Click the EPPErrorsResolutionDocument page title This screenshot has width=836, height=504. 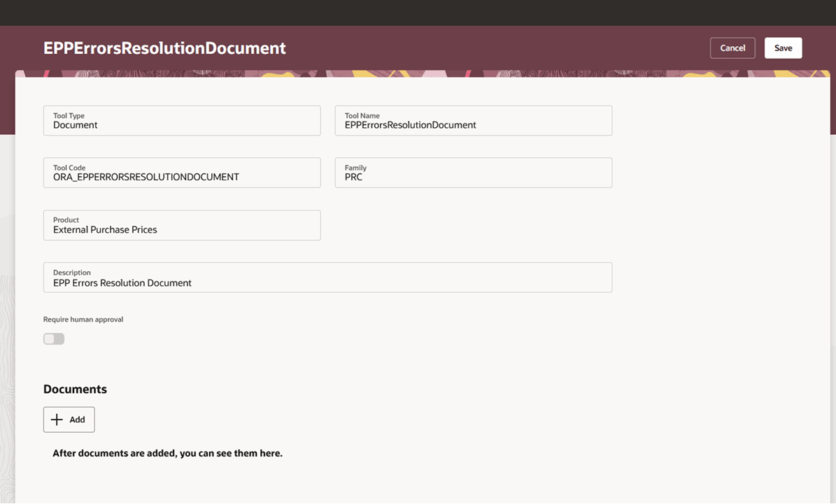click(x=164, y=48)
